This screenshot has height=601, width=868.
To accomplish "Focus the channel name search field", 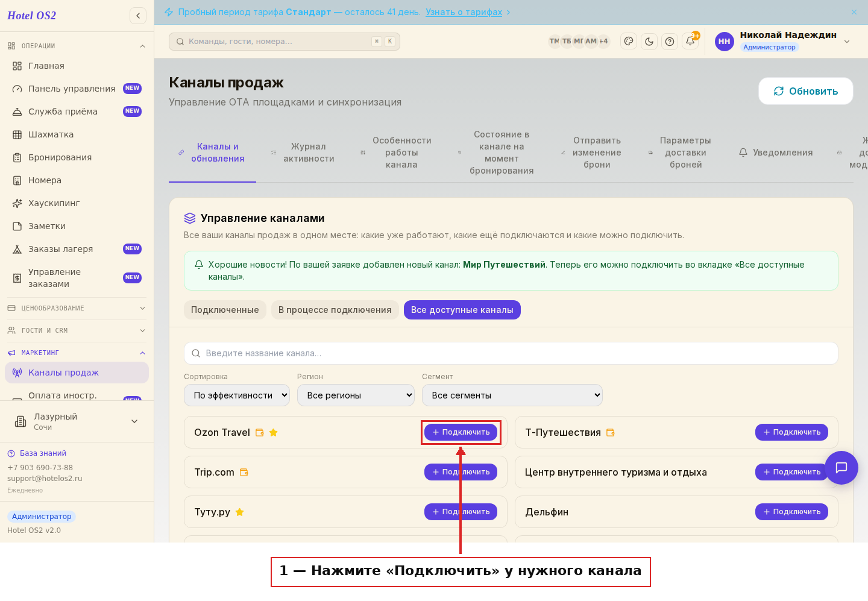I will tap(511, 353).
